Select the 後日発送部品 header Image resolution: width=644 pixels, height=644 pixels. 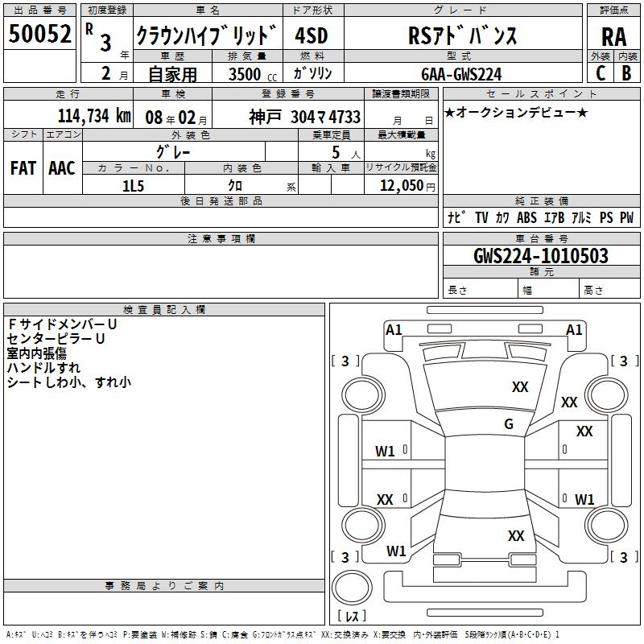221,200
